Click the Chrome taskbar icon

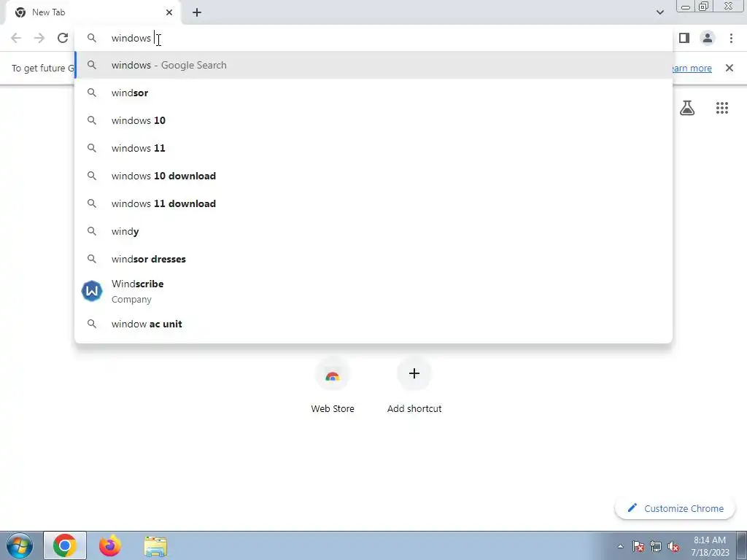[65, 545]
